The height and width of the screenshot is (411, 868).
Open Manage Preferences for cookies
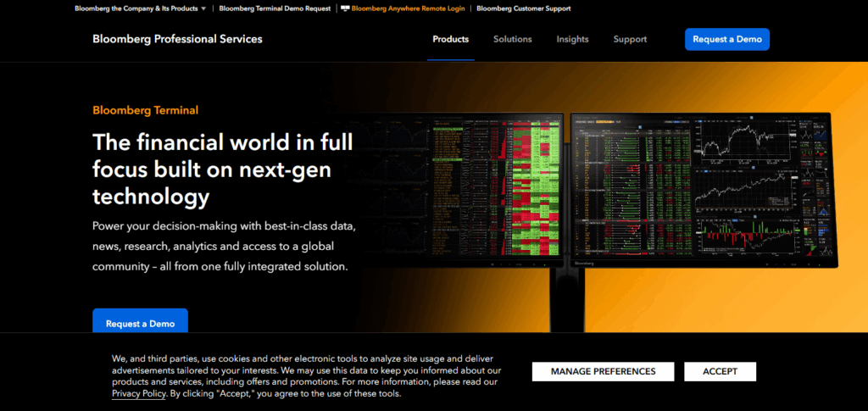603,372
